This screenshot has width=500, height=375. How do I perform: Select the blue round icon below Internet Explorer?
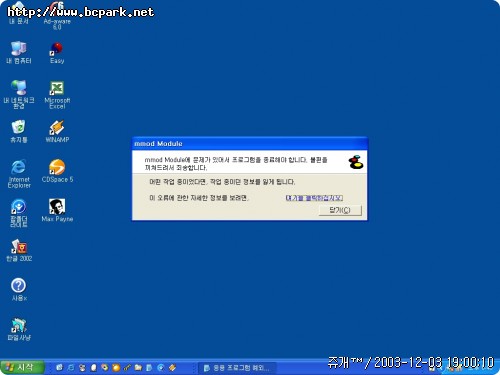tap(19, 213)
